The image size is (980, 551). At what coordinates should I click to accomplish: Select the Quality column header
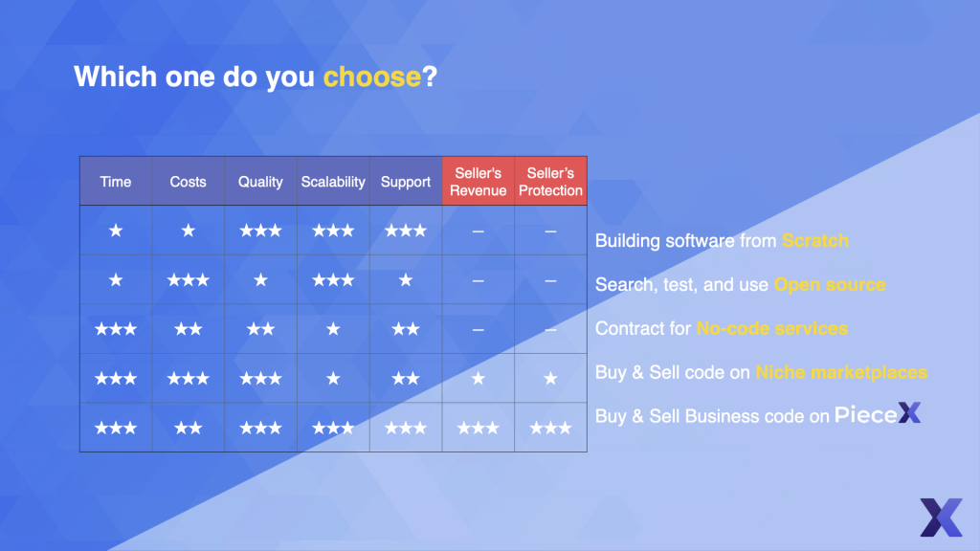point(260,182)
